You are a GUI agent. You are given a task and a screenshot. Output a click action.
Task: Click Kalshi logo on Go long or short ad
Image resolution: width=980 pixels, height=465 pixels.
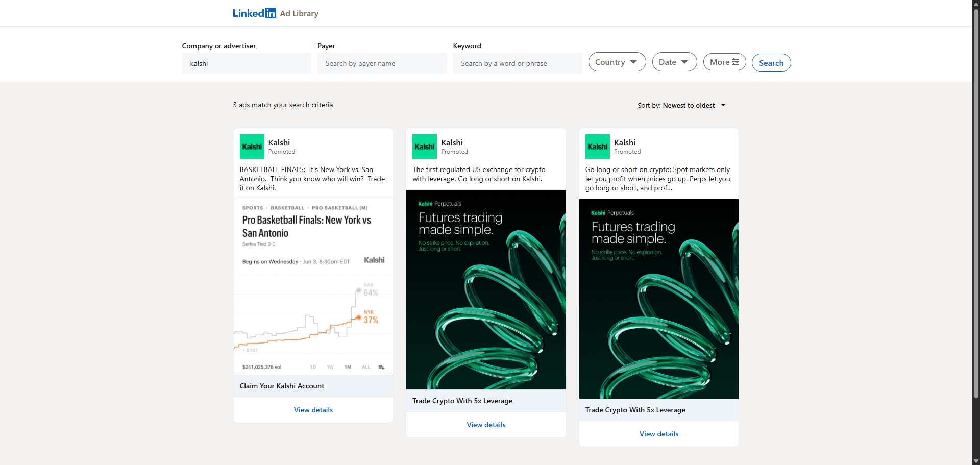tap(598, 146)
